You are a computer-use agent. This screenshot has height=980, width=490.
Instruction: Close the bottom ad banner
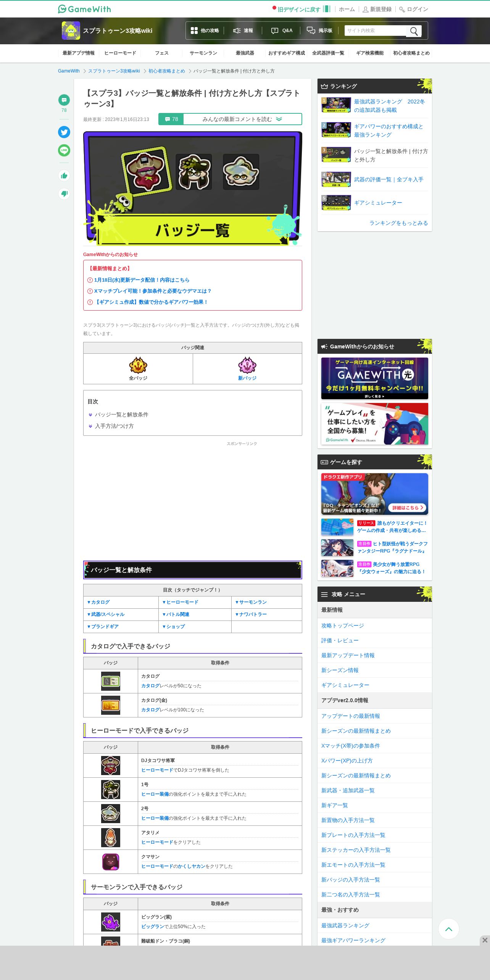click(x=485, y=940)
